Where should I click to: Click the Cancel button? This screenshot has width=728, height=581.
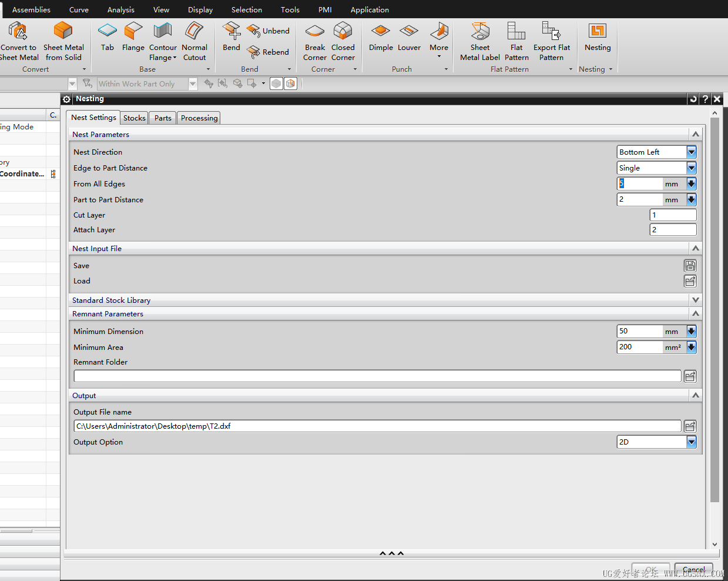[x=693, y=570]
